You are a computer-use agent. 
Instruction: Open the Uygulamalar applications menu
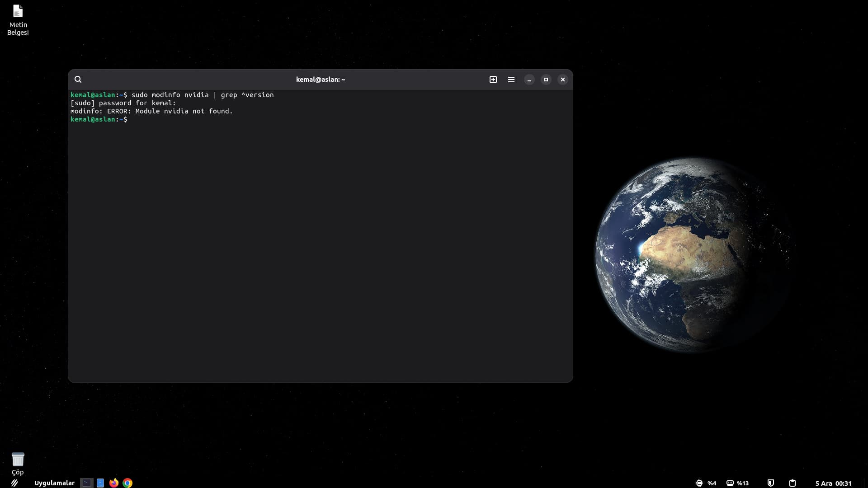click(54, 483)
